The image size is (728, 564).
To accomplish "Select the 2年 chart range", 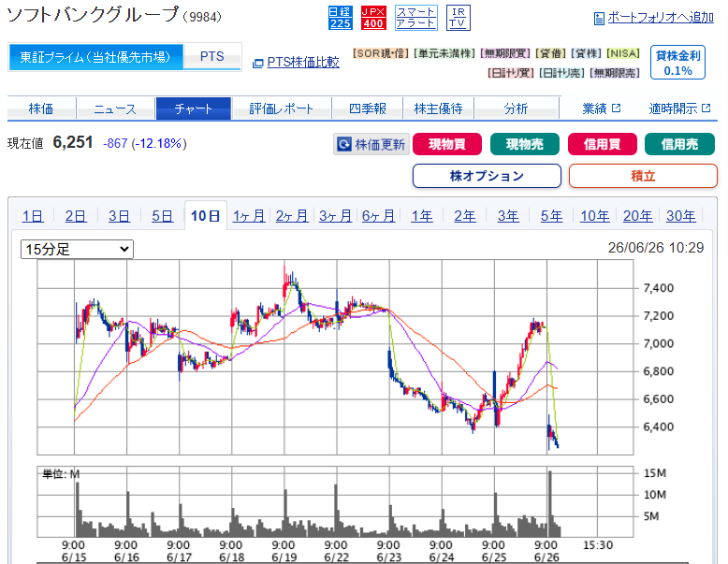I will coord(465,216).
